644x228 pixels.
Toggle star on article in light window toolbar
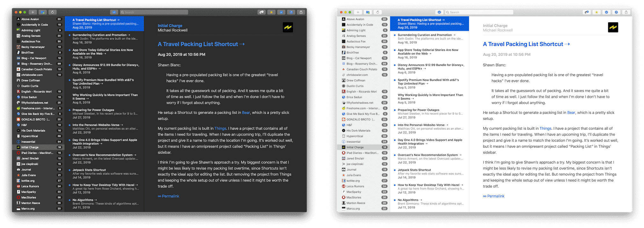[596, 12]
